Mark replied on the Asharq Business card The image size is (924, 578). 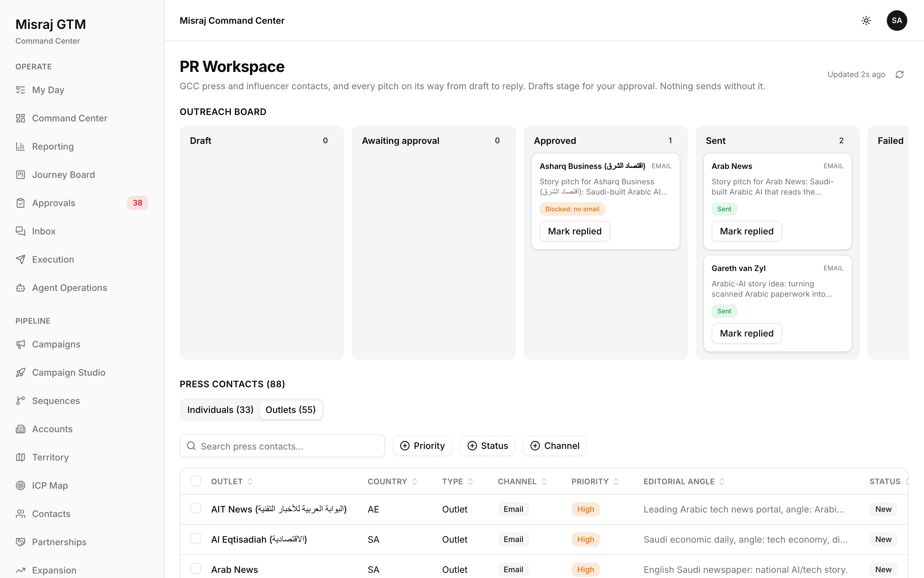pyautogui.click(x=575, y=231)
